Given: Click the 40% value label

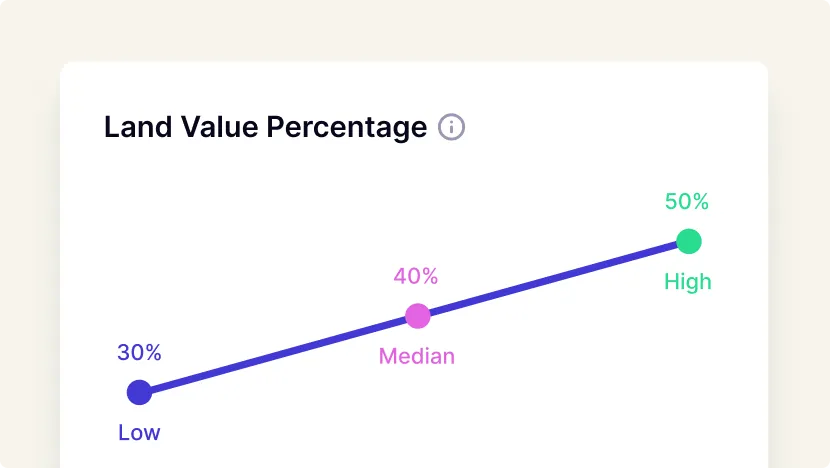Looking at the screenshot, I should (416, 276).
